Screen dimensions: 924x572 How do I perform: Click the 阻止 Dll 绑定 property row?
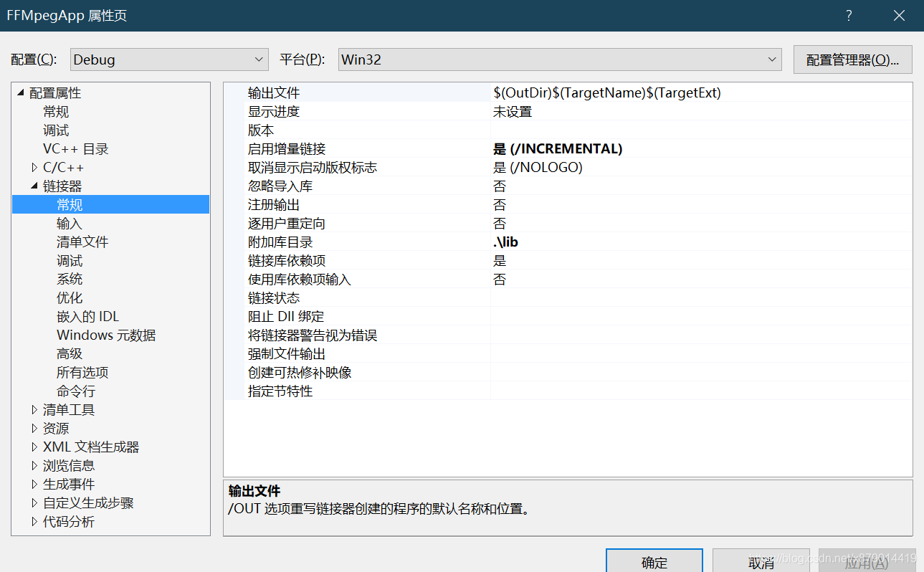click(x=568, y=316)
